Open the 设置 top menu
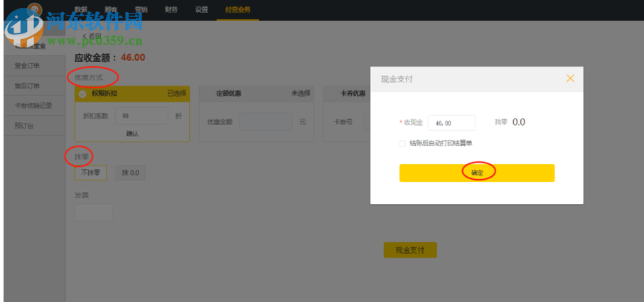This screenshot has height=302, width=644. point(201,10)
